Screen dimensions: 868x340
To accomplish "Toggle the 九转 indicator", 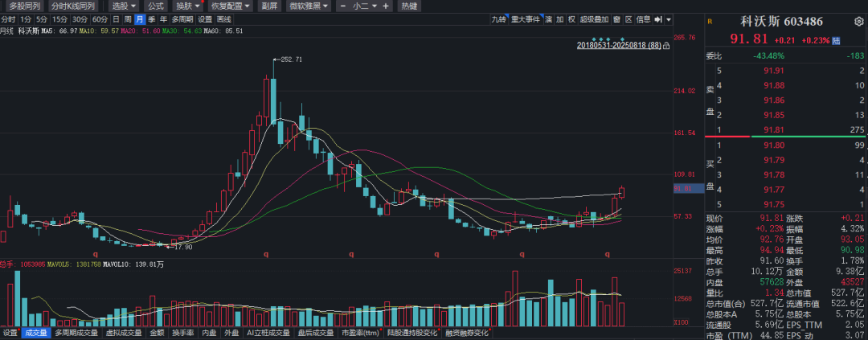I will coord(499,19).
